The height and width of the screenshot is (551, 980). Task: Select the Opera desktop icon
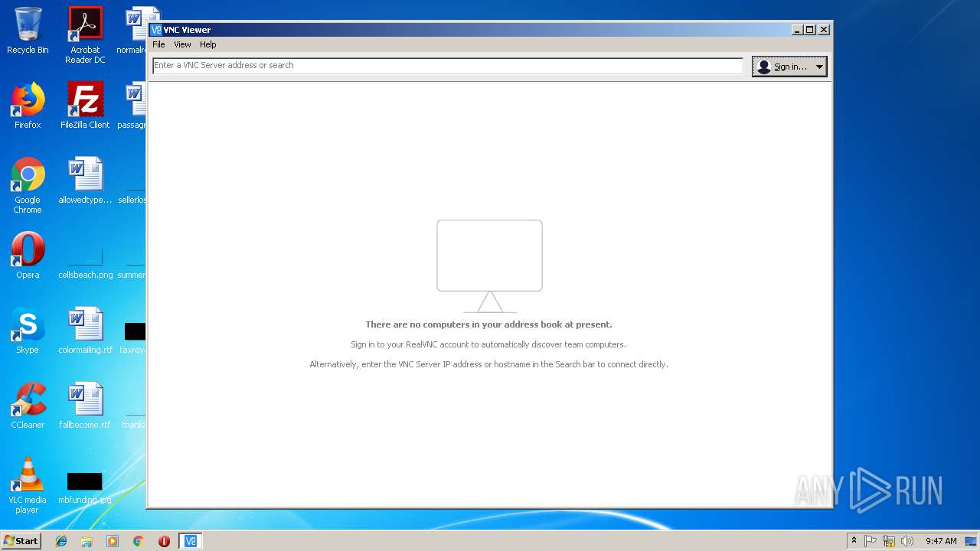point(28,256)
